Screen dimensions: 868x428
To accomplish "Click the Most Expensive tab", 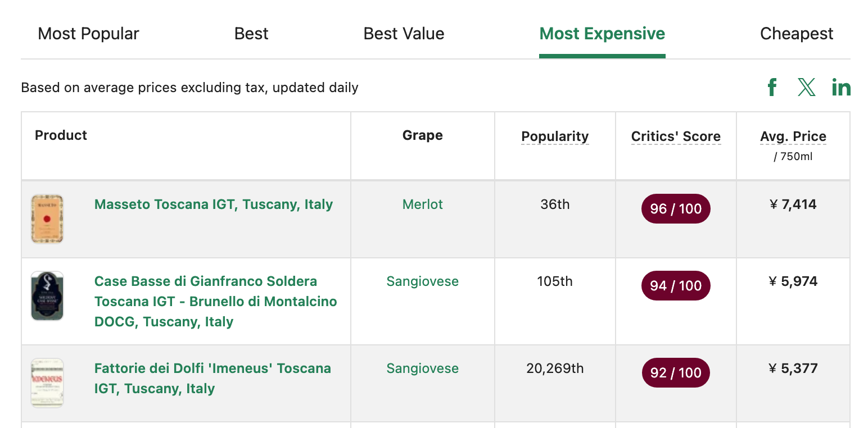I will pos(602,34).
